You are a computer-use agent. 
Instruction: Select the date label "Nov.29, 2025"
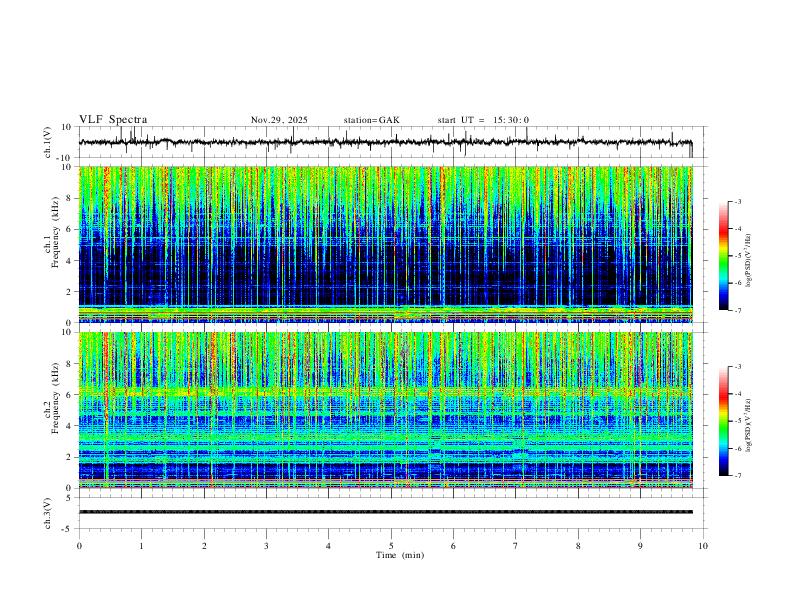pos(279,120)
